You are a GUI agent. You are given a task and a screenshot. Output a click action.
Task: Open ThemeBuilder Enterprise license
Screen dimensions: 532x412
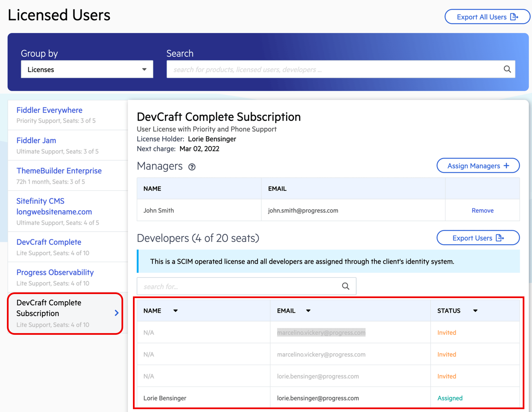pyautogui.click(x=59, y=171)
